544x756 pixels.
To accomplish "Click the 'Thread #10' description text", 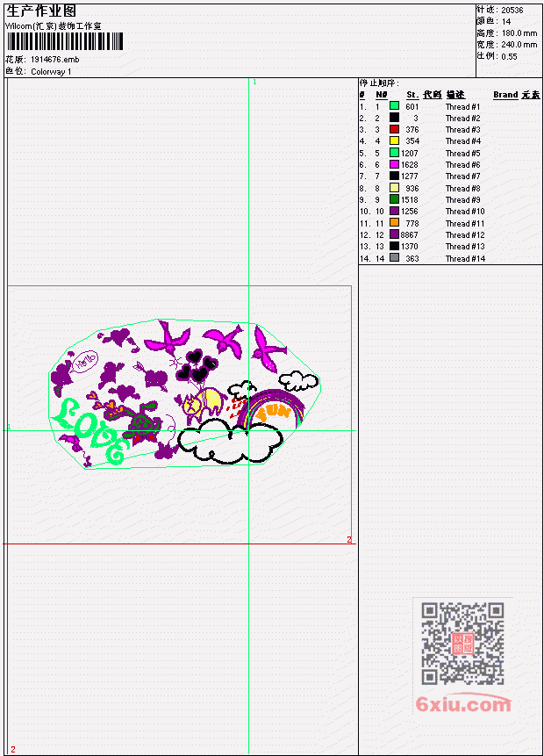I will [x=465, y=212].
